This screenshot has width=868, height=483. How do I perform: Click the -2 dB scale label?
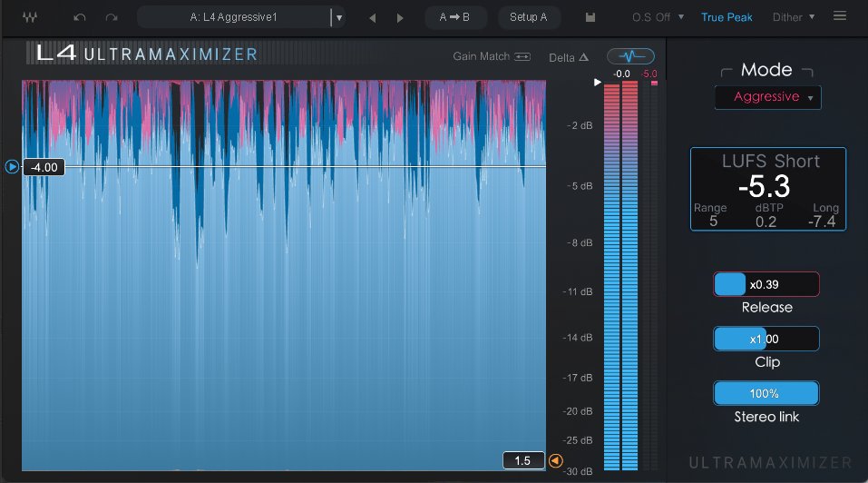click(x=580, y=125)
